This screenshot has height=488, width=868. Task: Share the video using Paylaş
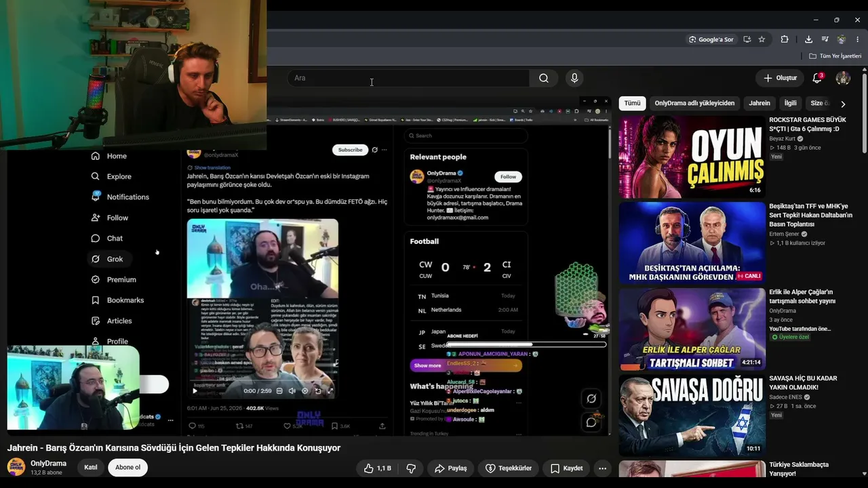[451, 468]
